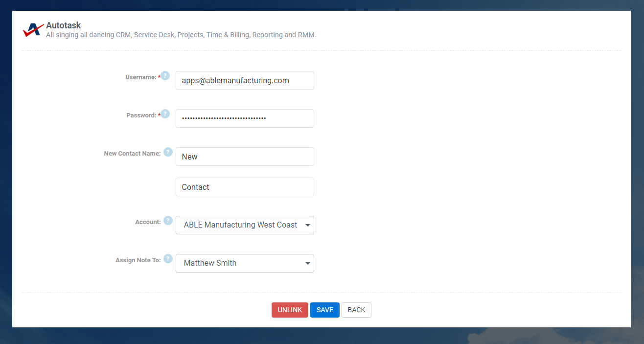The image size is (644, 344).
Task: Focus the Username email field
Action: [x=245, y=80]
